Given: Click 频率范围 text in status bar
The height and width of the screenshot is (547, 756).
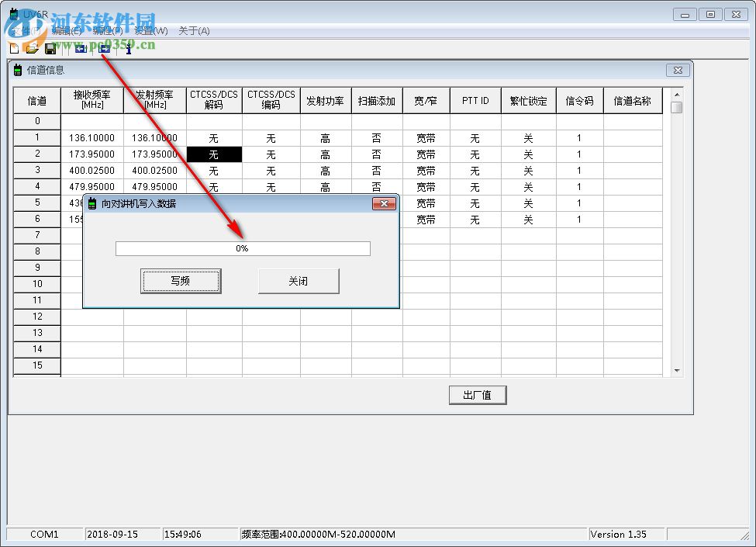Looking at the screenshot, I should (318, 534).
